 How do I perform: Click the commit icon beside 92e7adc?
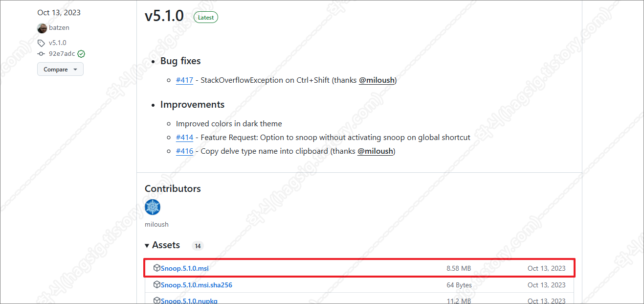coord(42,54)
